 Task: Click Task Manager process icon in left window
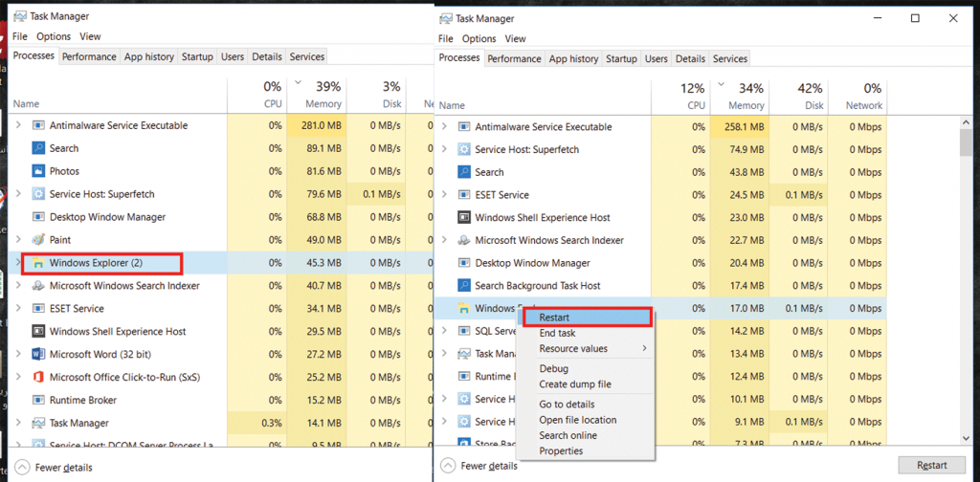(x=38, y=423)
